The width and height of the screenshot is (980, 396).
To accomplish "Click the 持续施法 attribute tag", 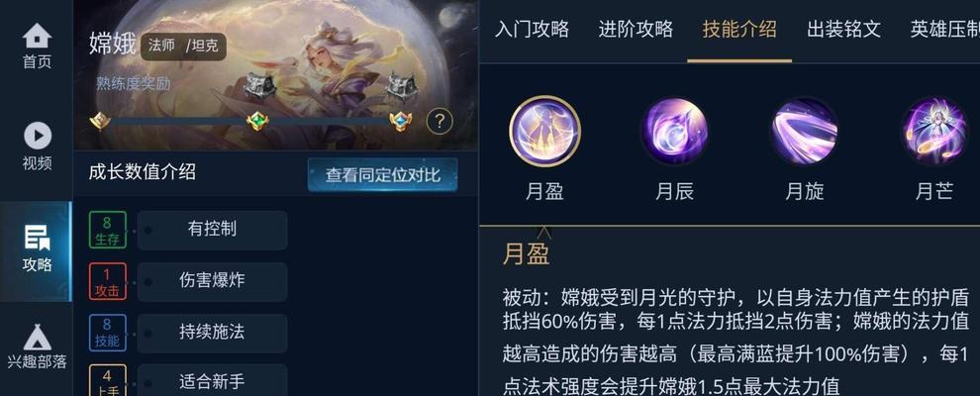I will (x=213, y=333).
